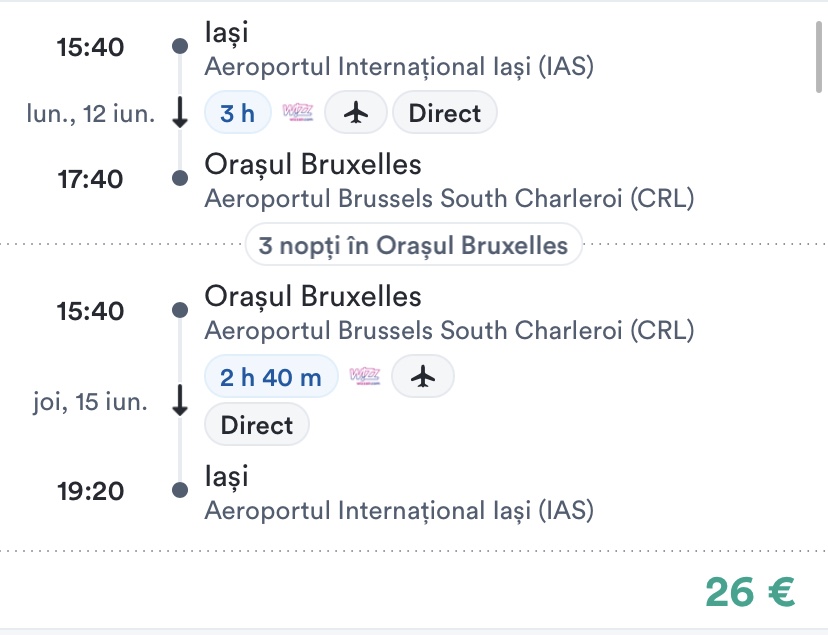Select the 2 h 40 m duration badge

click(271, 376)
